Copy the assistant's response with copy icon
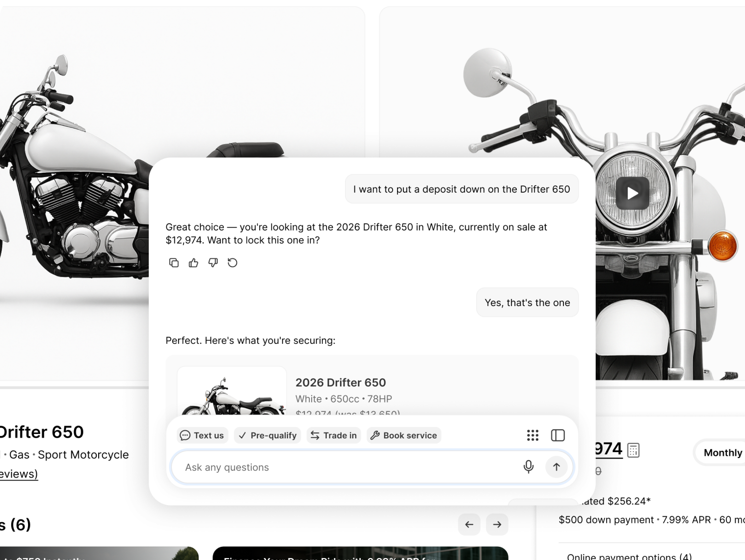745x560 pixels. click(x=174, y=263)
